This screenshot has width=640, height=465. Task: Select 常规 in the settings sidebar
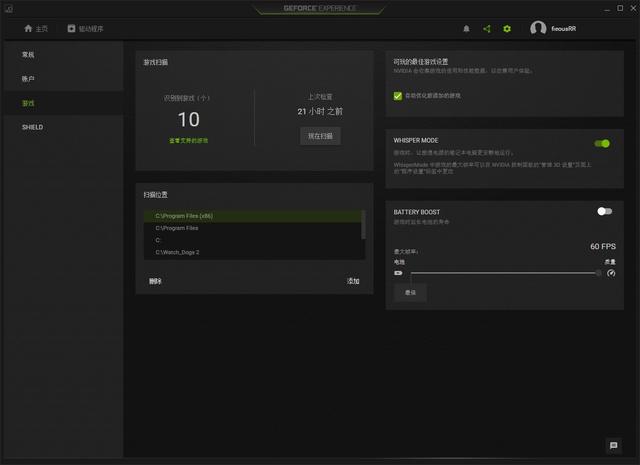(28, 54)
